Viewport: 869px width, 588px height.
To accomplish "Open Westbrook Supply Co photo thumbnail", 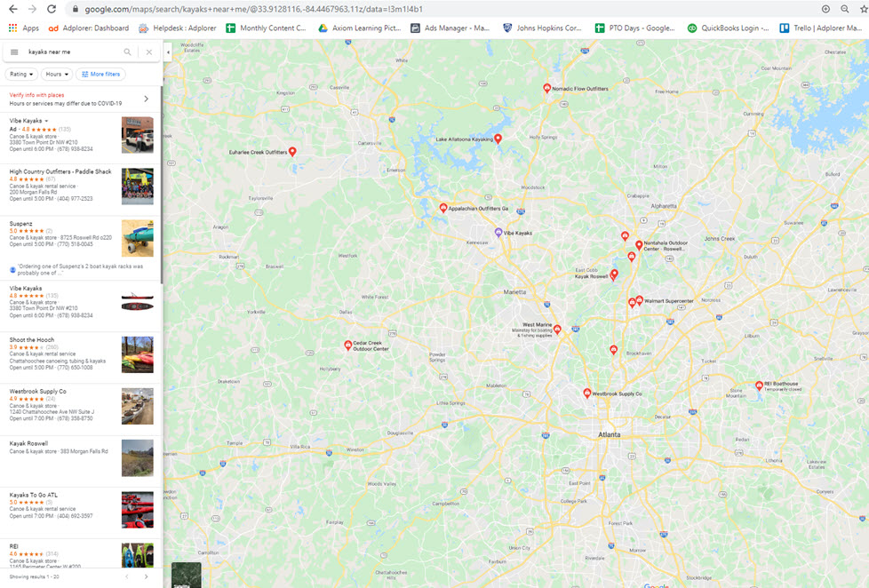I will (x=138, y=406).
